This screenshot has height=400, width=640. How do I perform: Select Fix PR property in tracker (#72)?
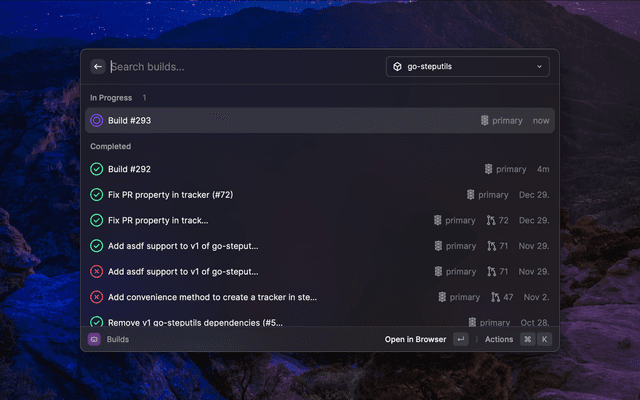tap(319, 194)
